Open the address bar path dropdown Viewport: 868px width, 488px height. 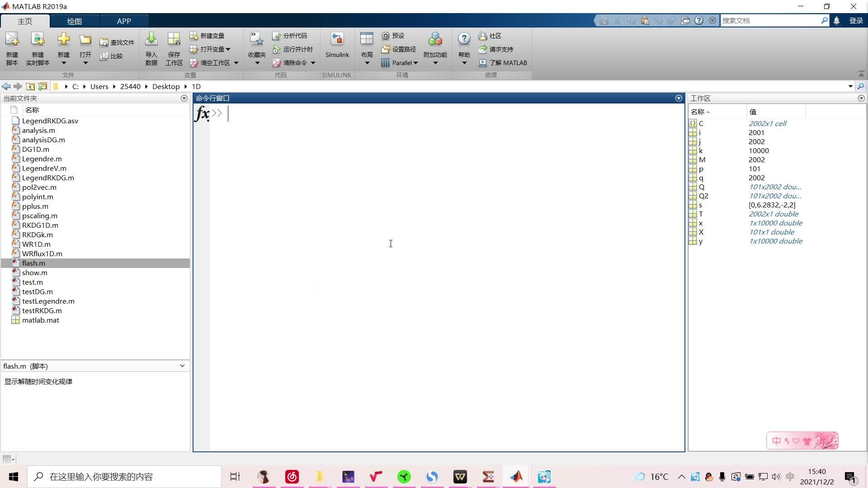[850, 86]
